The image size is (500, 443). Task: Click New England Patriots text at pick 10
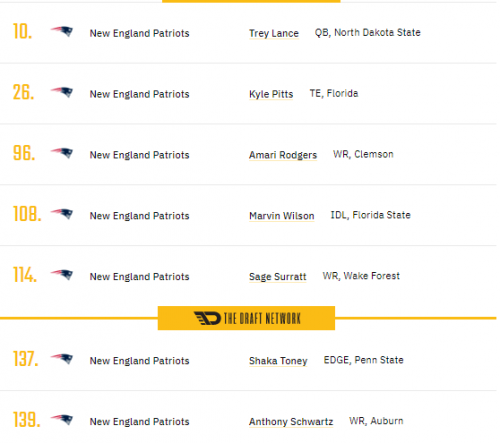coord(139,33)
